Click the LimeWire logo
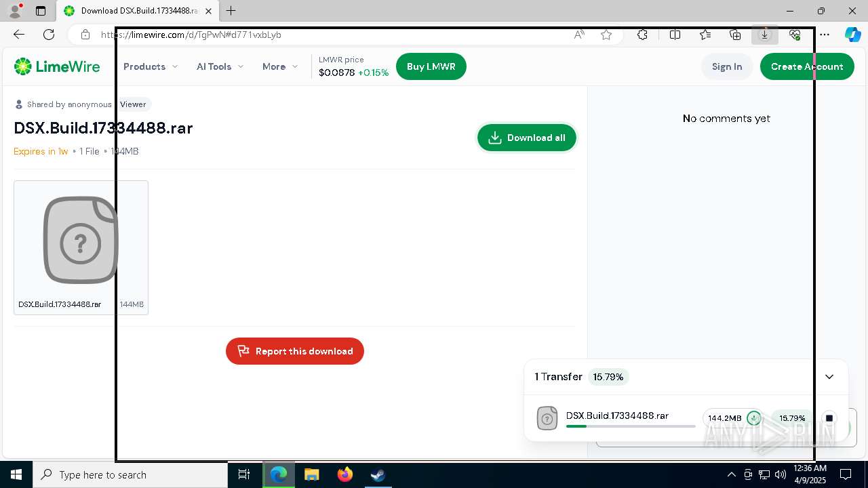 (x=57, y=66)
